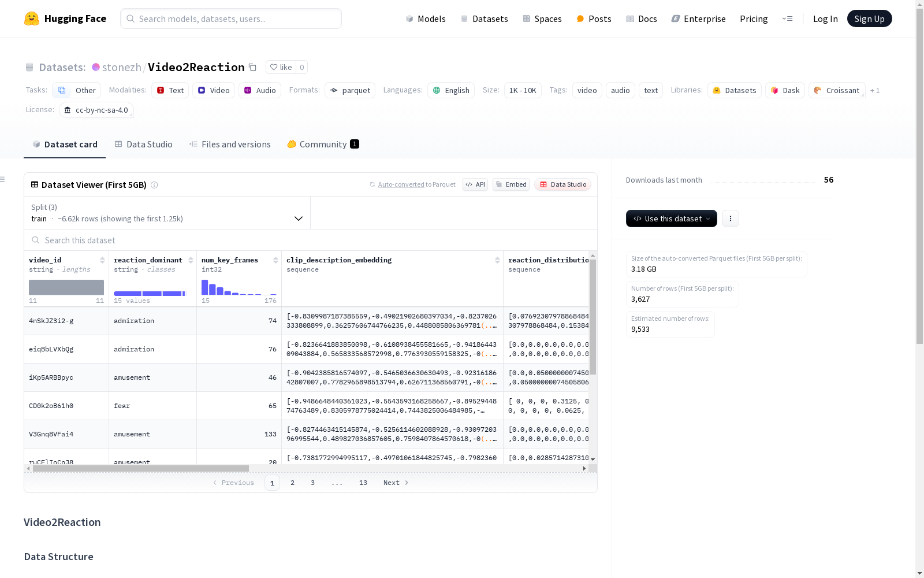Open Docs in the top navigation
Viewport: 924px width, 578px height.
point(642,18)
